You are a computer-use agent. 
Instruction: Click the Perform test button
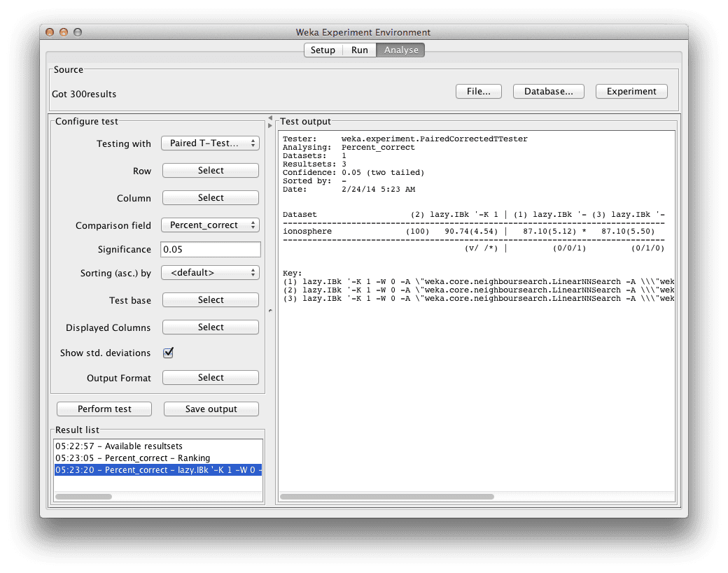(x=104, y=409)
